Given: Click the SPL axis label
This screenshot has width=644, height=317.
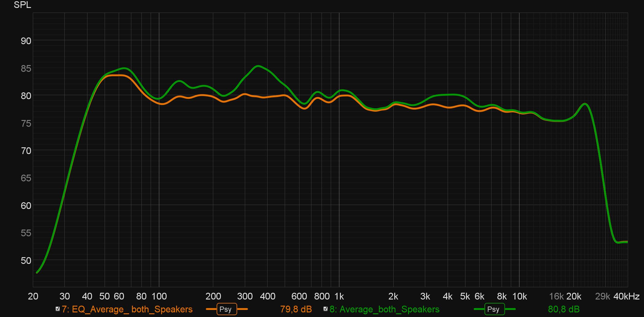Looking at the screenshot, I should click(22, 5).
